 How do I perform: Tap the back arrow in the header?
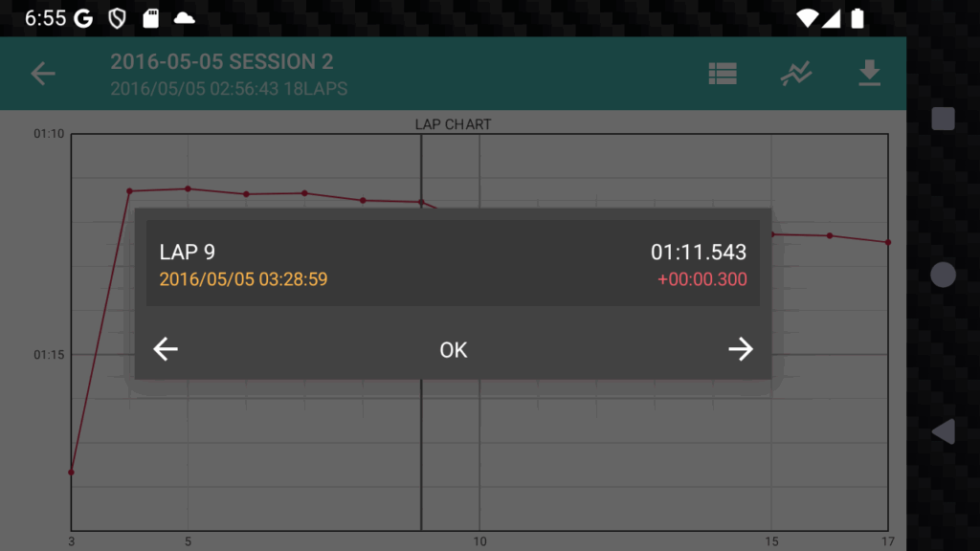pos(43,74)
